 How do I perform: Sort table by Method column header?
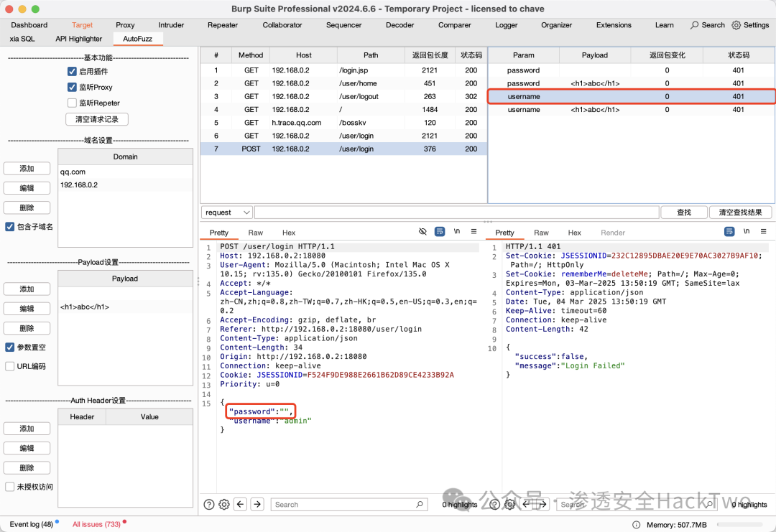pyautogui.click(x=251, y=55)
